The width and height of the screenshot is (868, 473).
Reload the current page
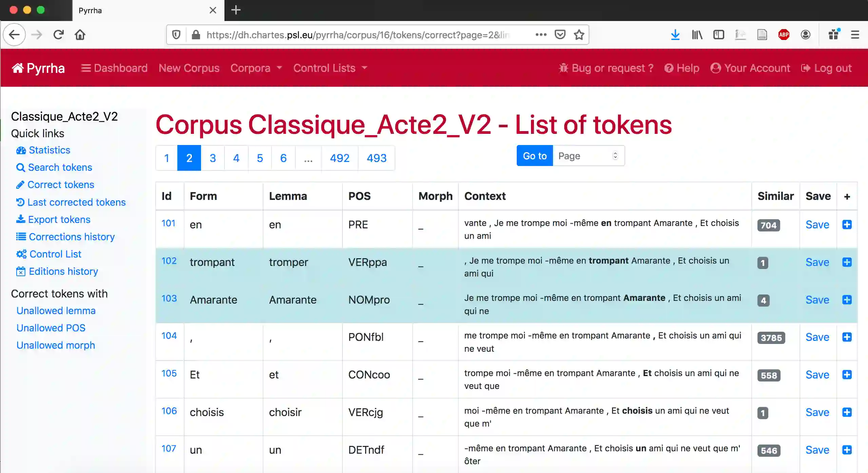[58, 35]
